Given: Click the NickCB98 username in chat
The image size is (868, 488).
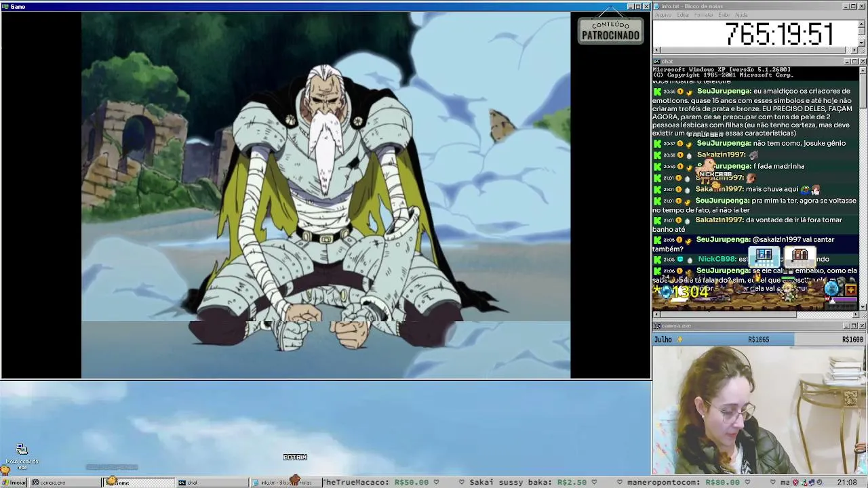Looking at the screenshot, I should (717, 259).
